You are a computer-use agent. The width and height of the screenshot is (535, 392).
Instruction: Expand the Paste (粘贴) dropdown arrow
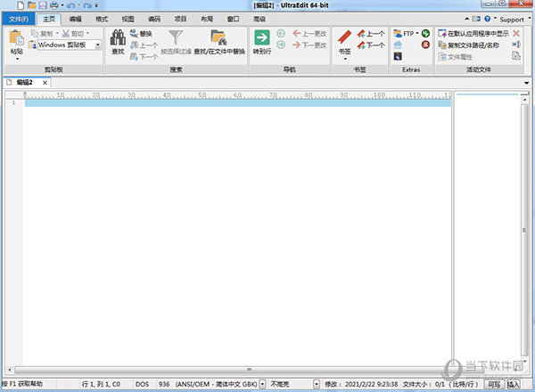coord(17,59)
